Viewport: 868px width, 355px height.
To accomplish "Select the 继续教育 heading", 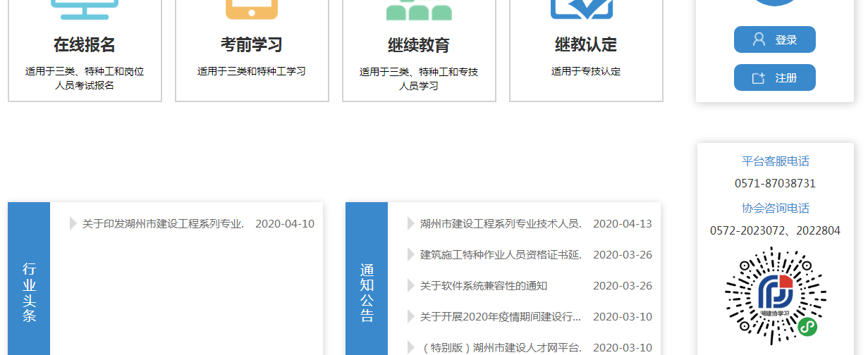I will [x=419, y=45].
